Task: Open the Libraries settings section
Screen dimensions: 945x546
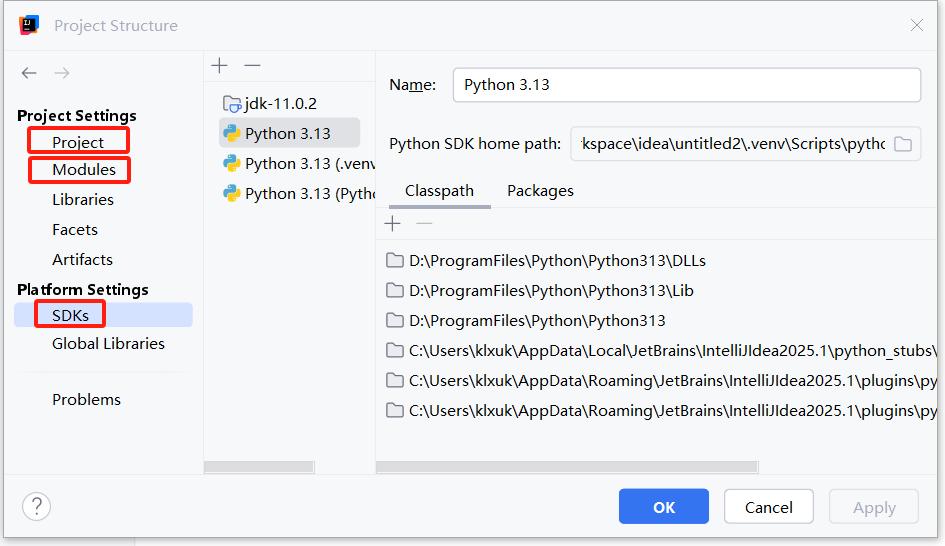Action: (x=83, y=199)
